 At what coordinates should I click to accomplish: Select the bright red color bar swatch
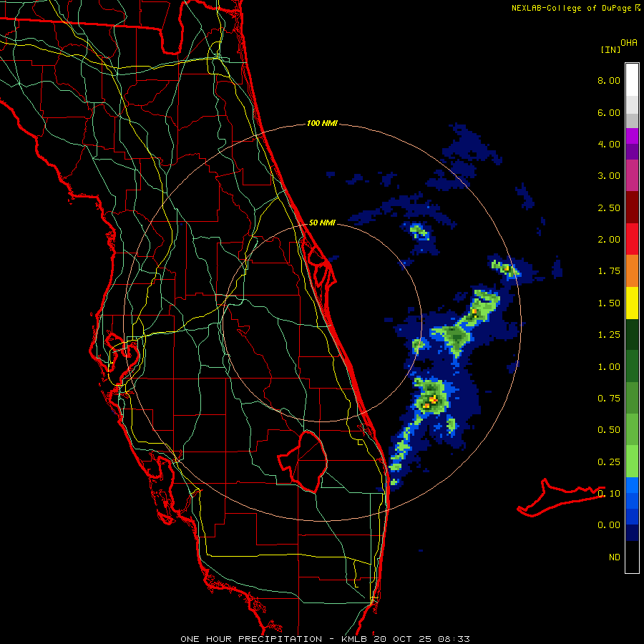tap(632, 239)
